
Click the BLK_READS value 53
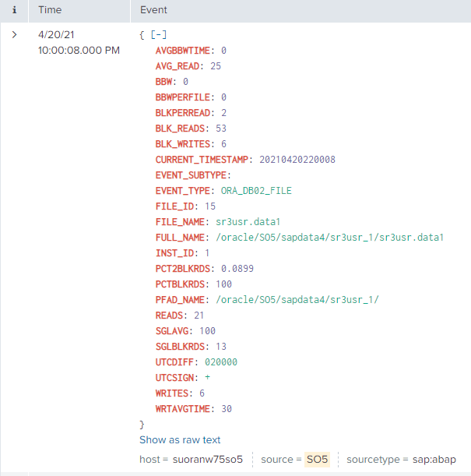(x=221, y=129)
